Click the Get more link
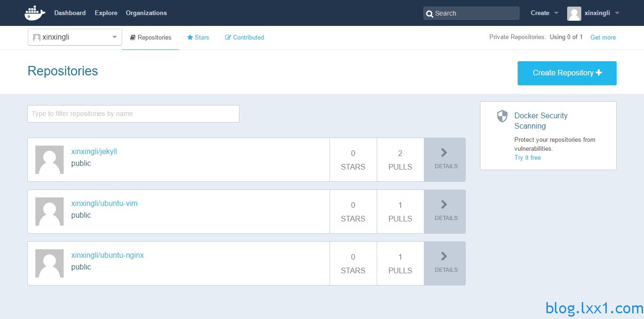This screenshot has height=319, width=644. tap(603, 37)
